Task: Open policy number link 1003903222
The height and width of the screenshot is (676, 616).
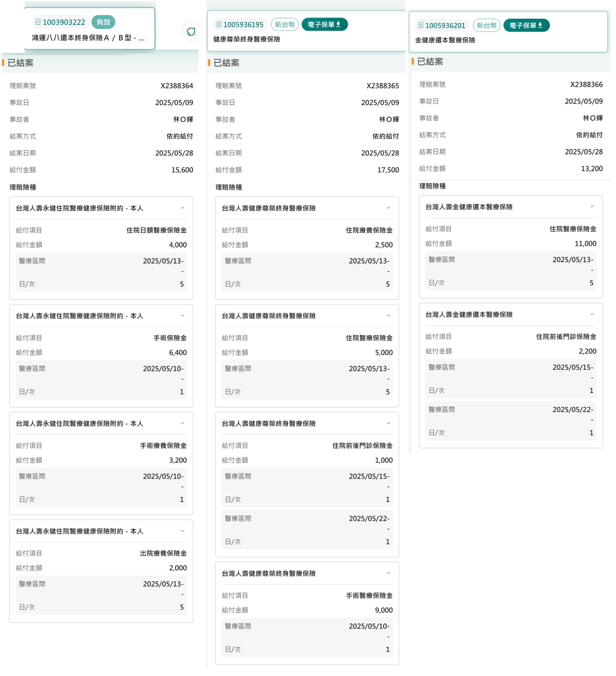Action: [x=64, y=22]
